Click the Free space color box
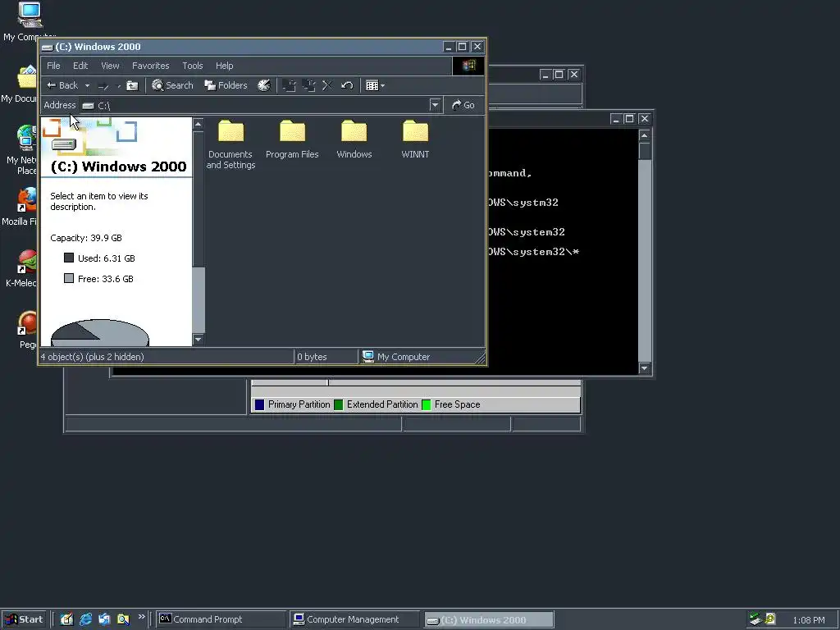840x630 pixels. (69, 278)
